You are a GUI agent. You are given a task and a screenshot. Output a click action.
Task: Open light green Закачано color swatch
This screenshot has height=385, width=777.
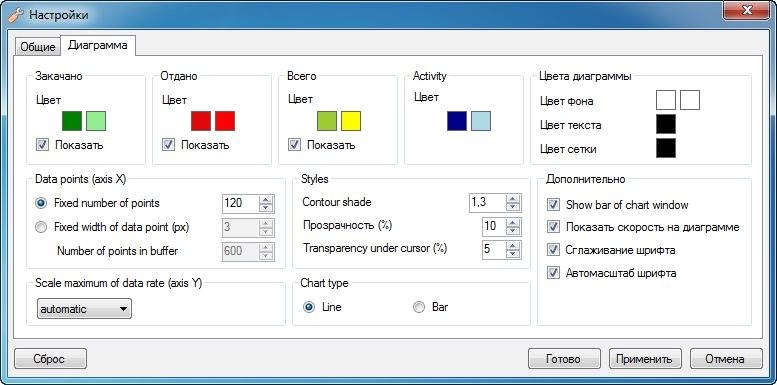[x=96, y=121]
